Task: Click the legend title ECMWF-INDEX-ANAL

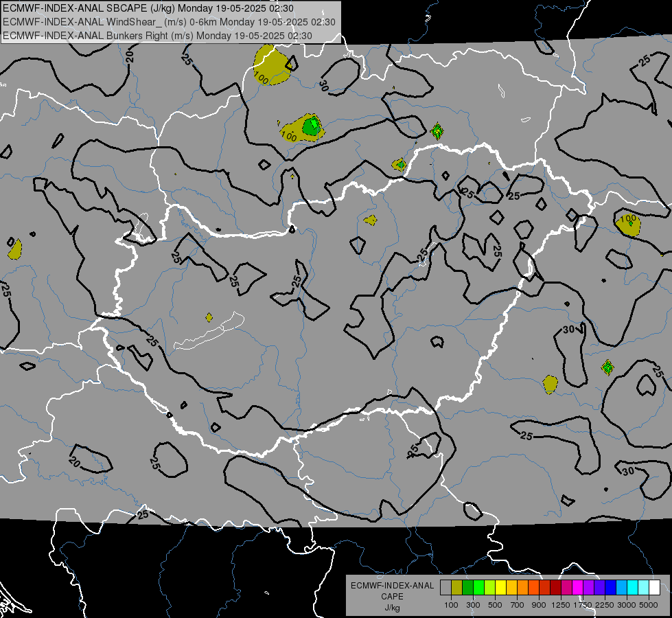Action: click(392, 586)
